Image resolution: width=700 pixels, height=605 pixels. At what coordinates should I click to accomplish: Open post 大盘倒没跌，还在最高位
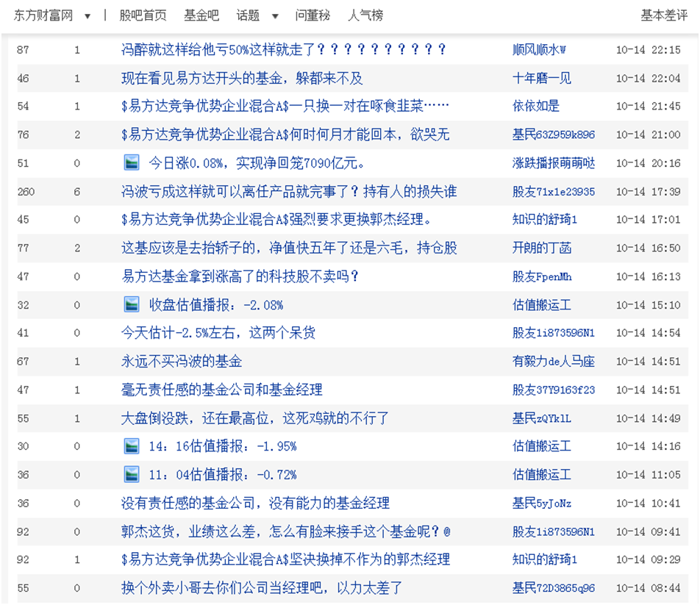255,418
